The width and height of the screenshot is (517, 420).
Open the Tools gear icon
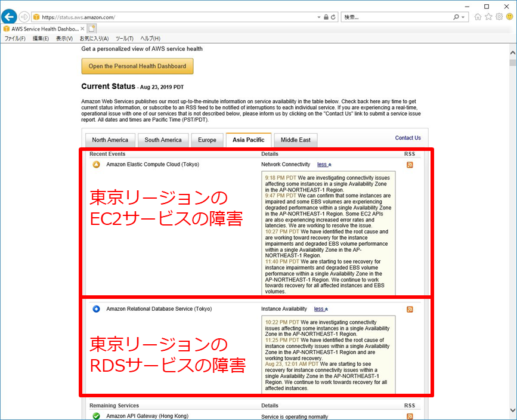click(499, 17)
